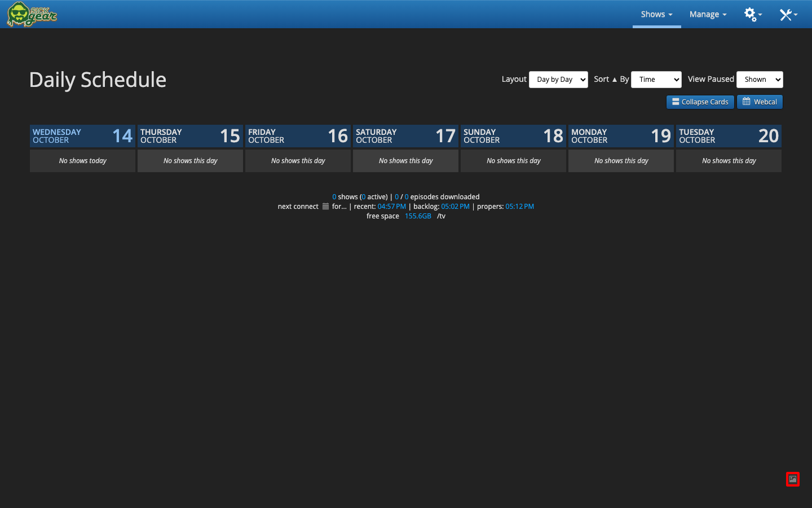The height and width of the screenshot is (508, 812).
Task: Click the 155.6GB free space value
Action: [x=418, y=216]
